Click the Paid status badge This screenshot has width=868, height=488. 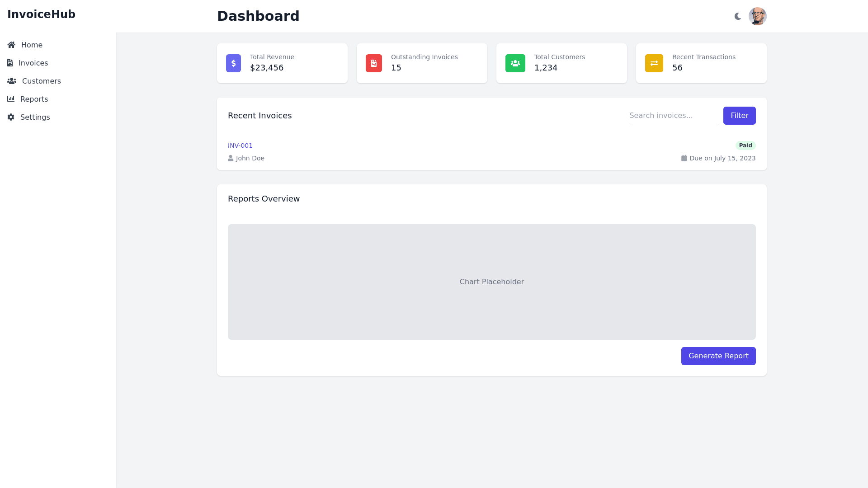click(745, 145)
